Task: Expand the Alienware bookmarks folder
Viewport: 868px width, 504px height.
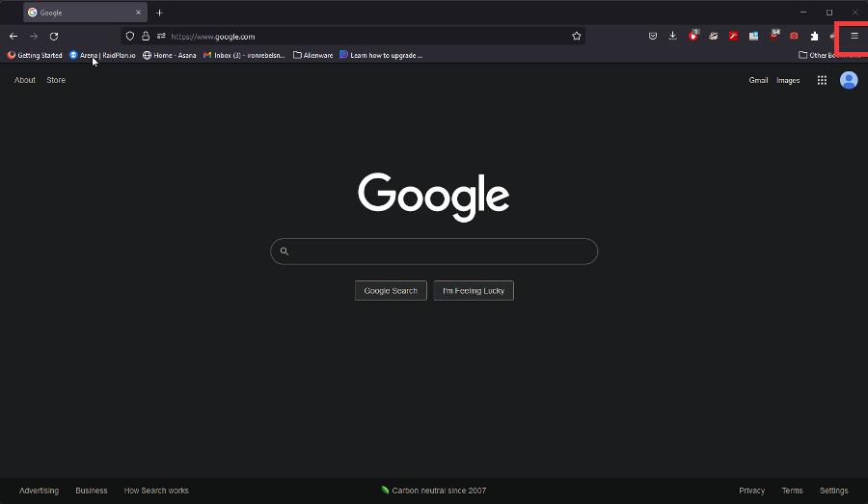Action: pos(312,55)
